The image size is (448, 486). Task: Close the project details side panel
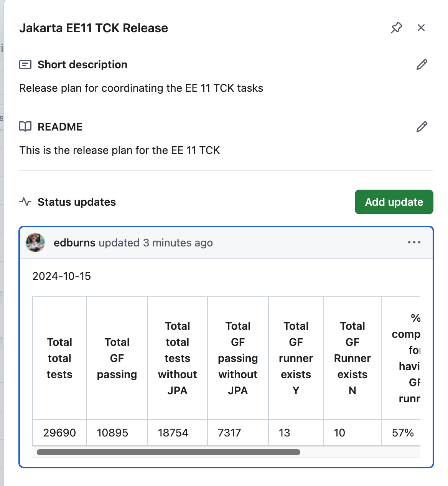(x=421, y=28)
